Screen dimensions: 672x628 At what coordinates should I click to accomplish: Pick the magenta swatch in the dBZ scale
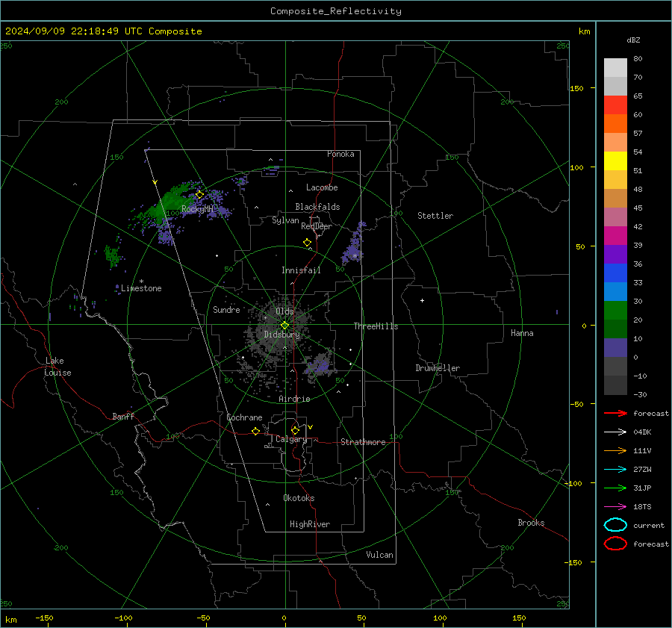tap(615, 236)
